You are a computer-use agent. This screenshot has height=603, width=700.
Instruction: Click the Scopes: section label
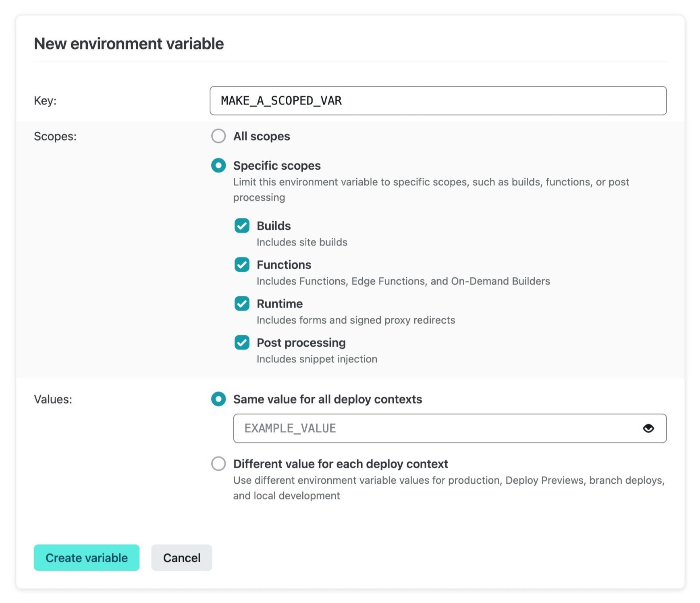click(55, 136)
